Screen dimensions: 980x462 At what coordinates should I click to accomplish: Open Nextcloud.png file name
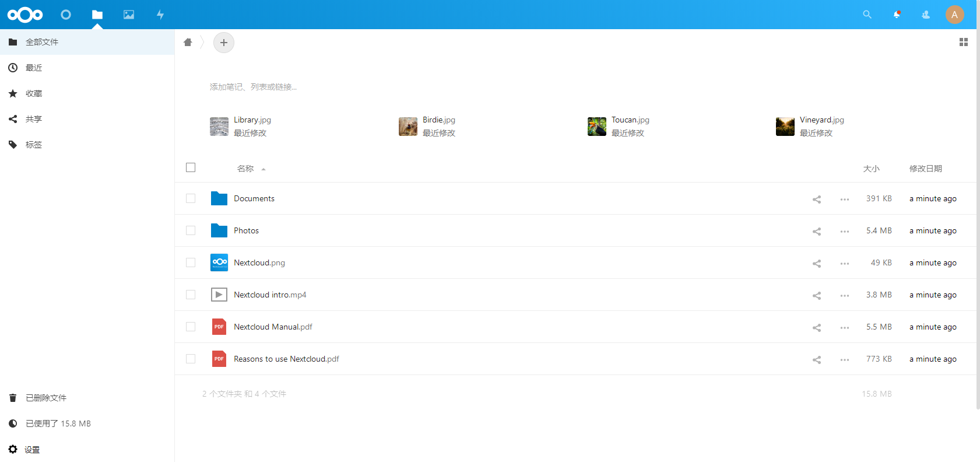click(259, 262)
